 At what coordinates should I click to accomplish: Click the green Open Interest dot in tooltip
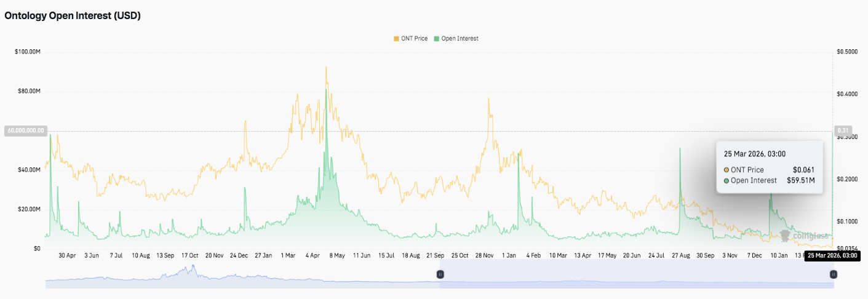point(727,181)
